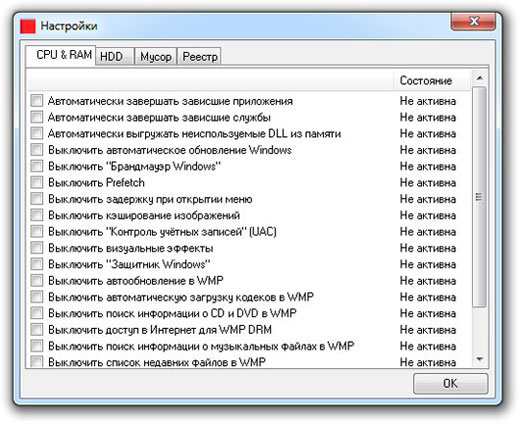Viewport: 520px width, 424px height.
Task: Check 'Контроль учётных записей (UAC)' checkbox
Action: (37, 231)
